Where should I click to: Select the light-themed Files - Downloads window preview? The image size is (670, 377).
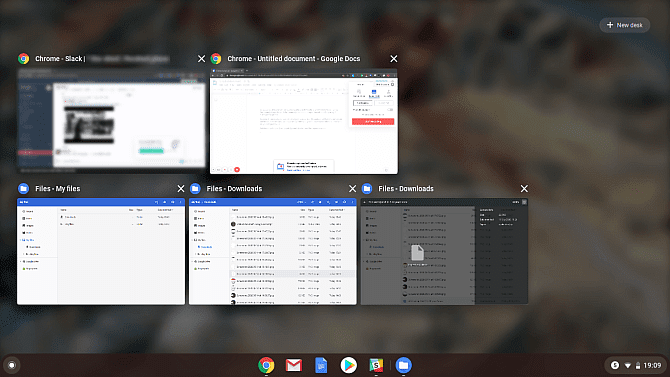pos(273,251)
